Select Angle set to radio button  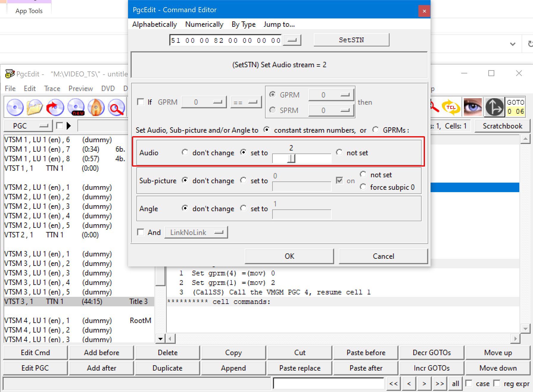(x=244, y=208)
